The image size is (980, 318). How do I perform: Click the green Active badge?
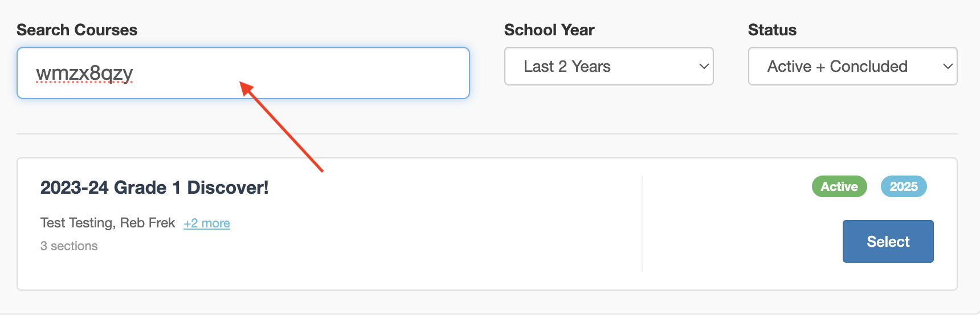(x=839, y=186)
